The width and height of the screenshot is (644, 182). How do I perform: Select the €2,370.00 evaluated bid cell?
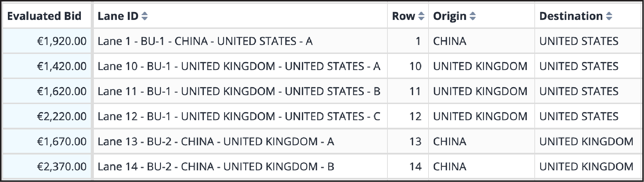[47, 167]
